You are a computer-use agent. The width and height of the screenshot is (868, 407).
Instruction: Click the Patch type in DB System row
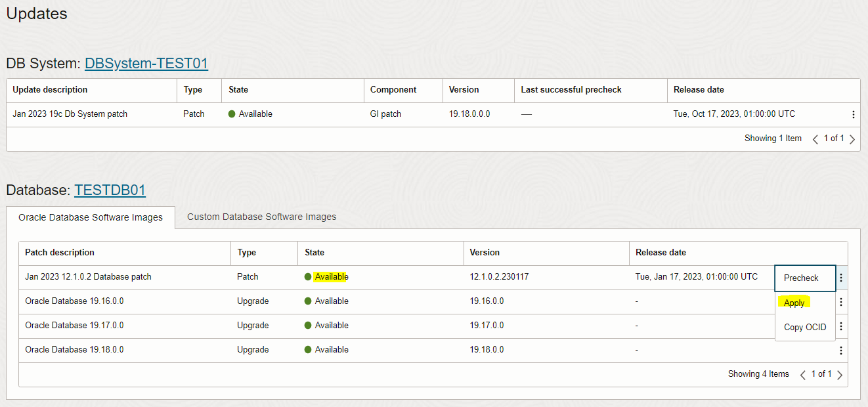click(x=194, y=114)
